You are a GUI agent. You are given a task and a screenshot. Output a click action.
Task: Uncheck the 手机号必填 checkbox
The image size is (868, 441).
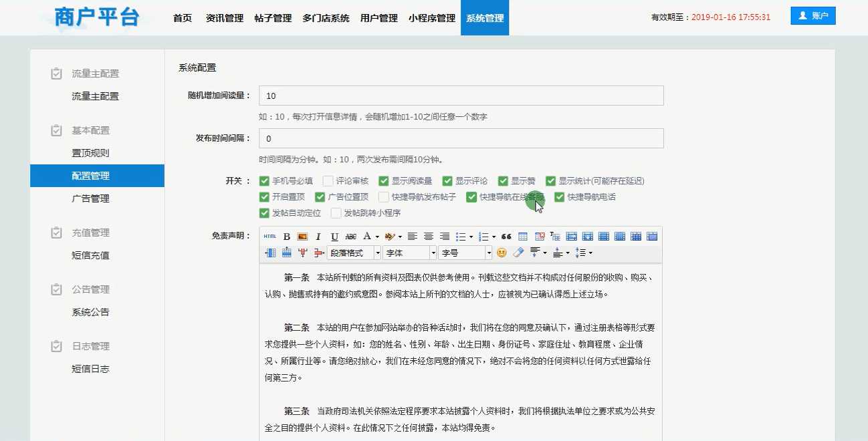(x=264, y=181)
